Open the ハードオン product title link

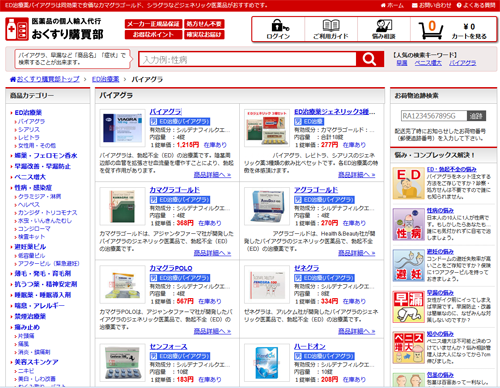point(309,346)
